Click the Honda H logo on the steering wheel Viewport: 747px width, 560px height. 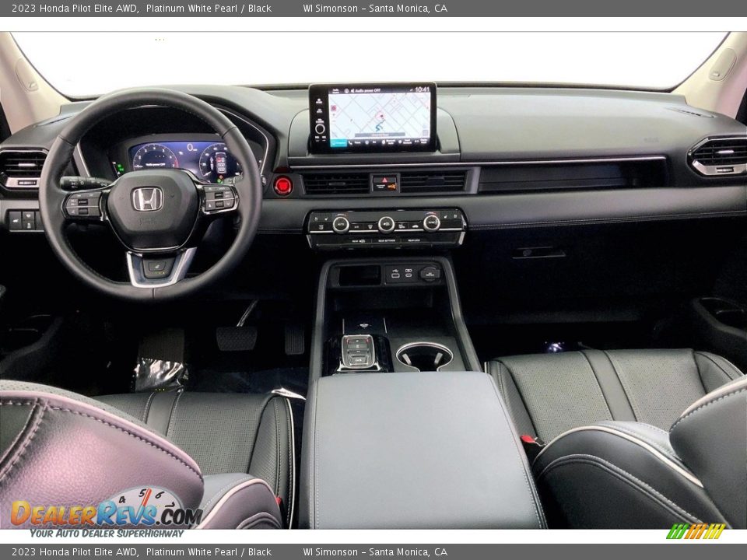tap(147, 199)
